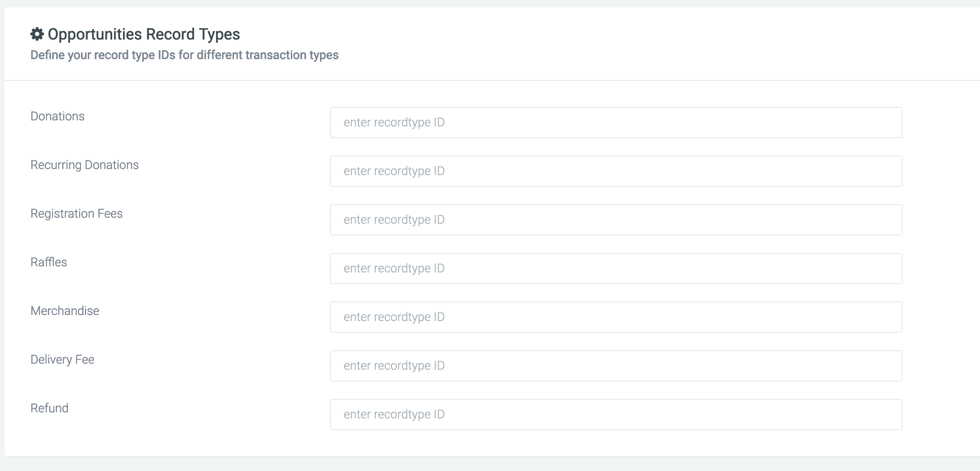Click the Donations label

(57, 116)
